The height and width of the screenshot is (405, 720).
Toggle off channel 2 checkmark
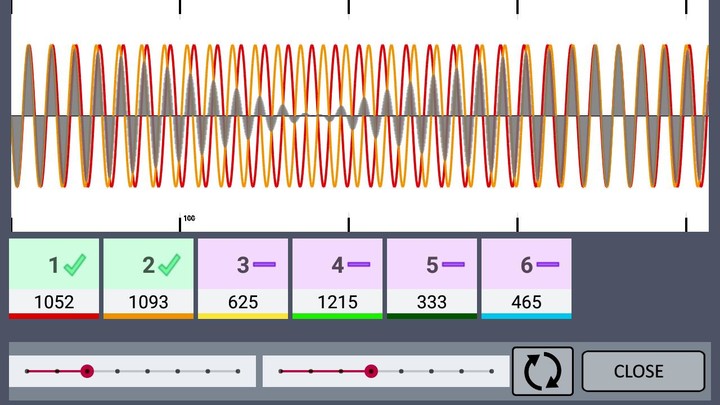coord(170,265)
